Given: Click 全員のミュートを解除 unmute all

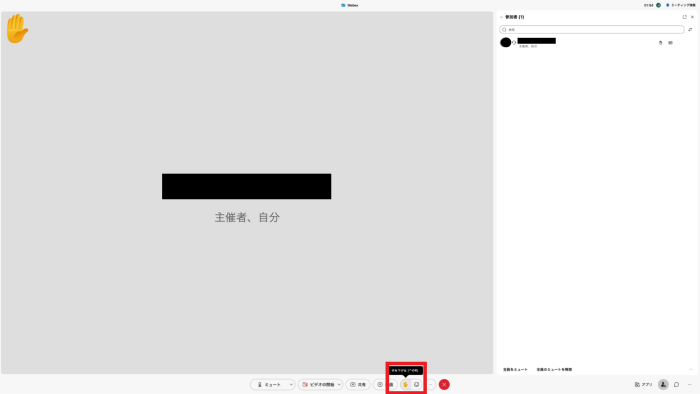Looking at the screenshot, I should [554, 369].
